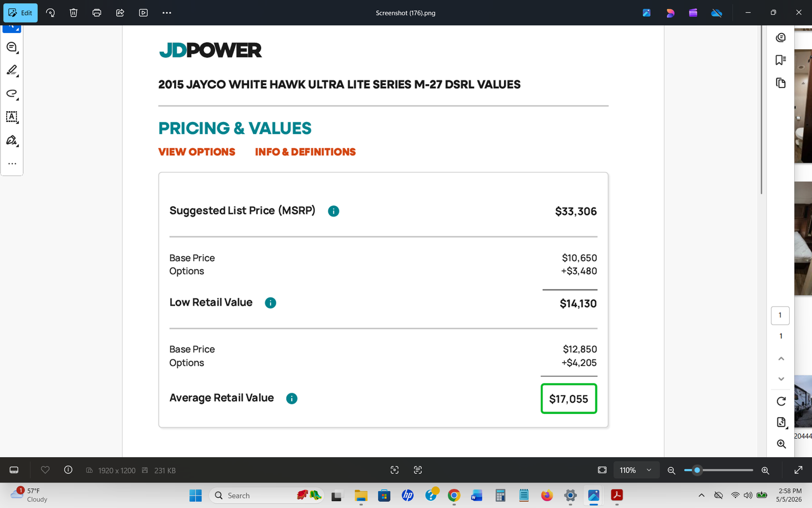Click the document page display icon
The width and height of the screenshot is (812, 508).
pyautogui.click(x=781, y=422)
